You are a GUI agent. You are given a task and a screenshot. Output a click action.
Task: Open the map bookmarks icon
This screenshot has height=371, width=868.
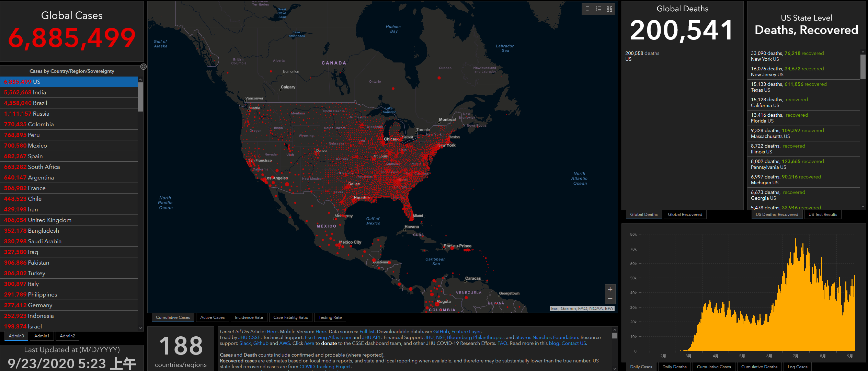point(587,9)
